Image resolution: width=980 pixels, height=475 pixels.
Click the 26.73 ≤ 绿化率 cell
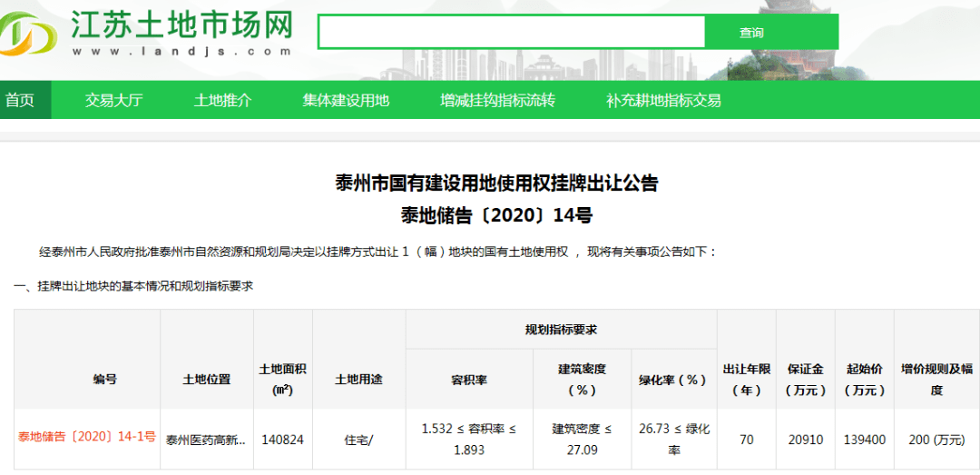point(673,440)
